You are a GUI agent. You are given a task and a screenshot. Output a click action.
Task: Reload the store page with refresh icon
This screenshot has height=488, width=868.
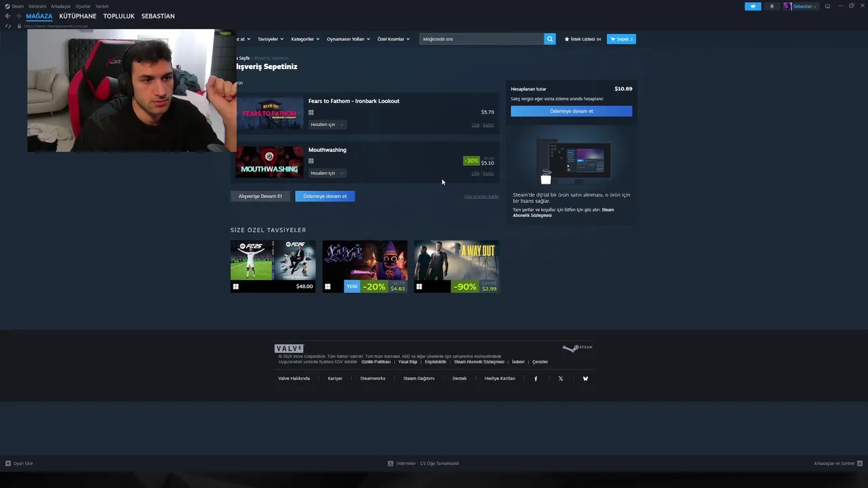tap(7, 26)
